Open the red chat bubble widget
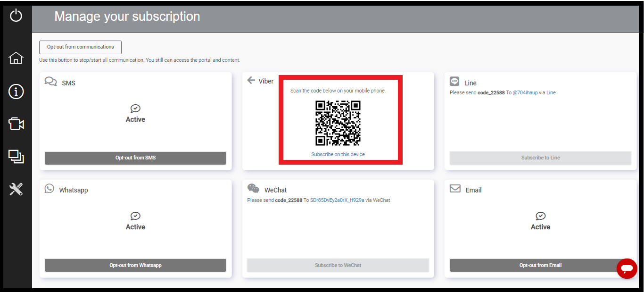The image size is (644, 292). [627, 269]
